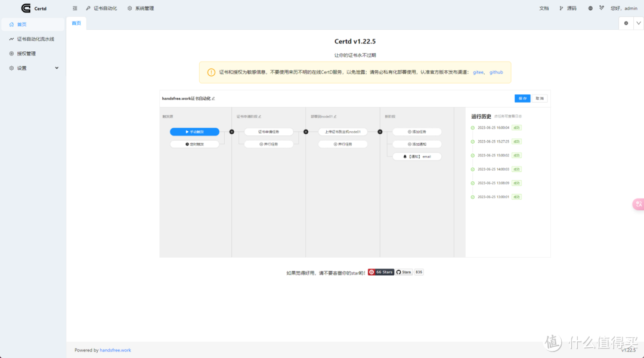Open the 系统管理 top menu

click(x=141, y=8)
